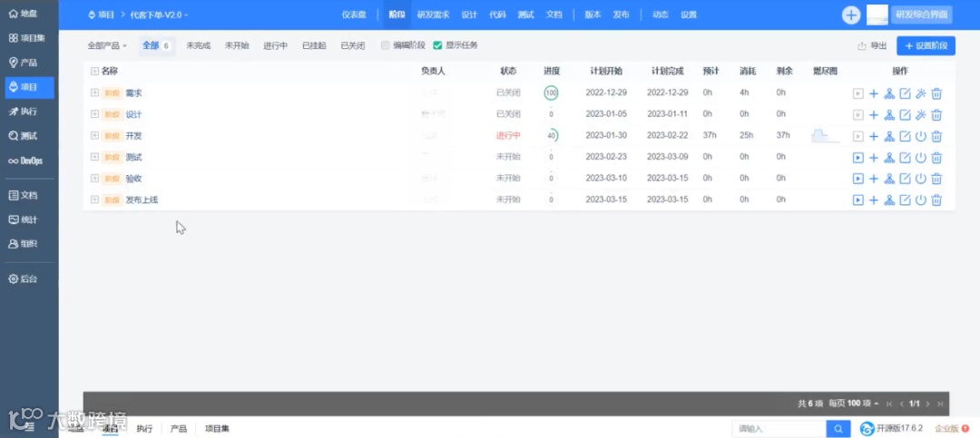Open the split-stage tree icon on the 测试 row
980x438 pixels.
[889, 158]
